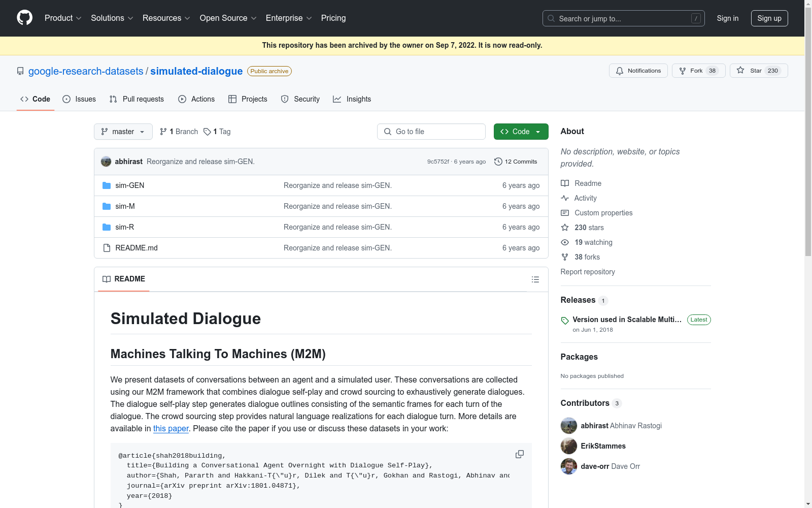The image size is (812, 508).
Task: Click the Sign in link
Action: 727,18
